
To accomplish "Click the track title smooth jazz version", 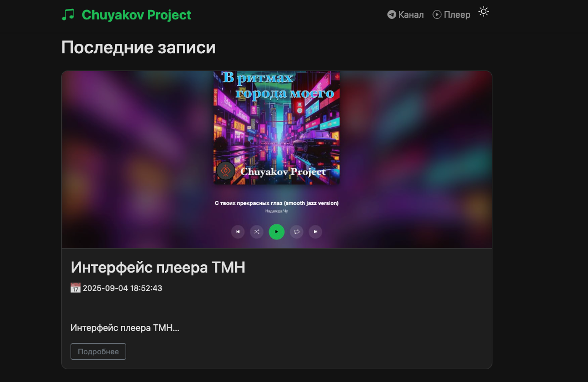I will (x=277, y=203).
